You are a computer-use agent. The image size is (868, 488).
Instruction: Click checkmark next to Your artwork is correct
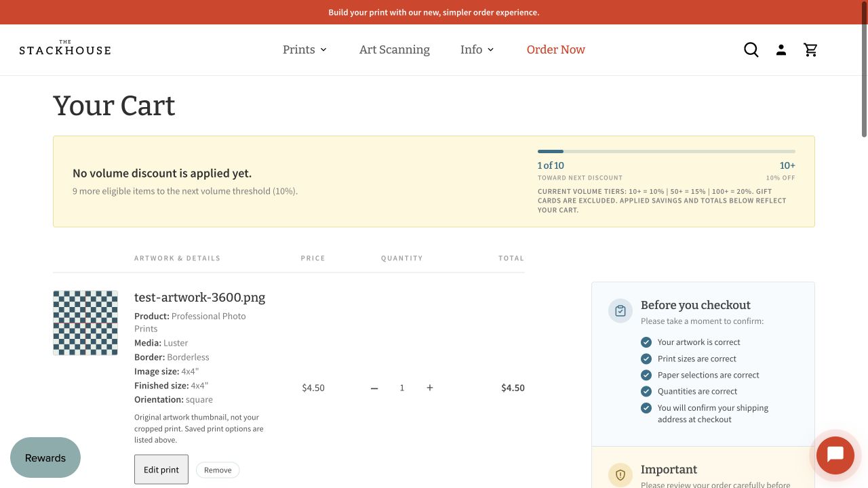click(x=646, y=342)
